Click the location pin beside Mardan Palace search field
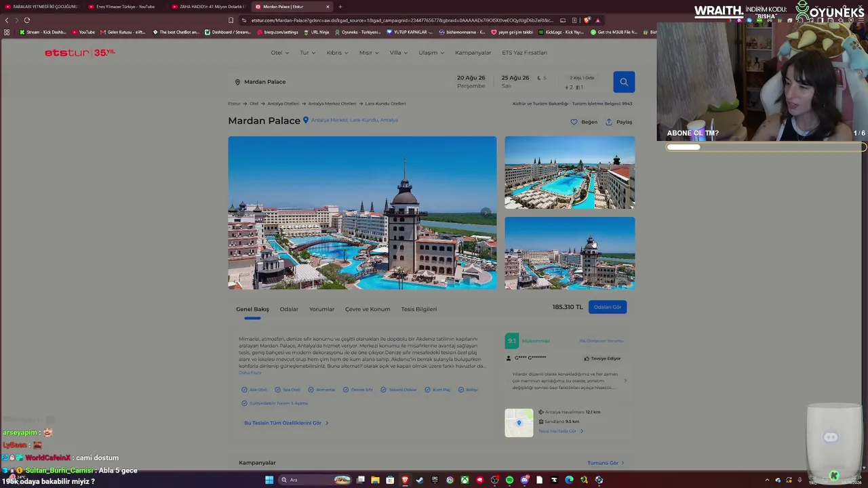Viewport: 868px width, 488px height. (237, 82)
